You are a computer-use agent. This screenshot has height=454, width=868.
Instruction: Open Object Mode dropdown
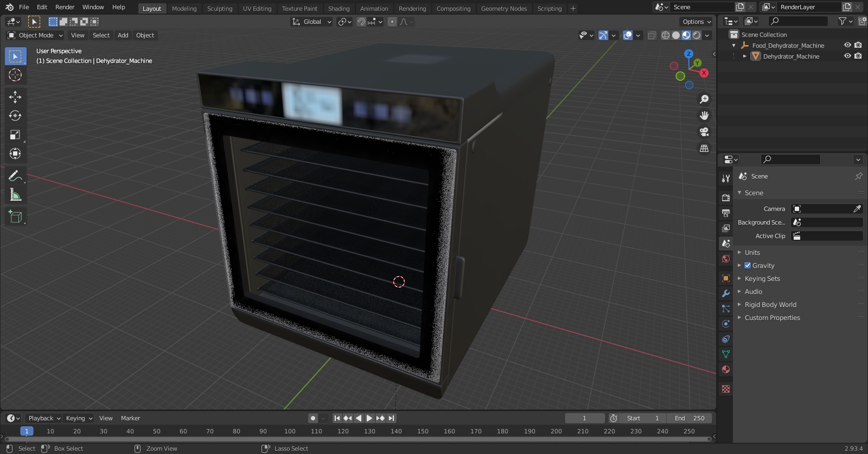pyautogui.click(x=35, y=35)
